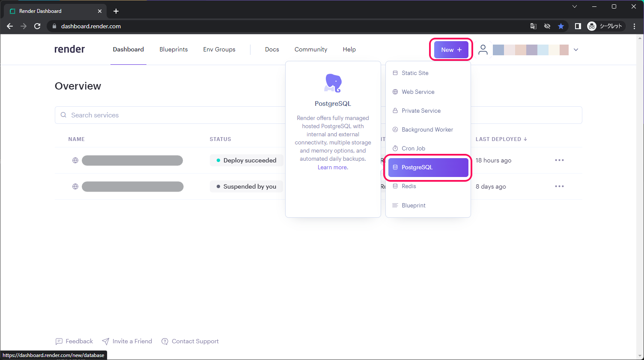The height and width of the screenshot is (360, 644).
Task: Select PostgreSQL from the New menu
Action: tap(428, 167)
